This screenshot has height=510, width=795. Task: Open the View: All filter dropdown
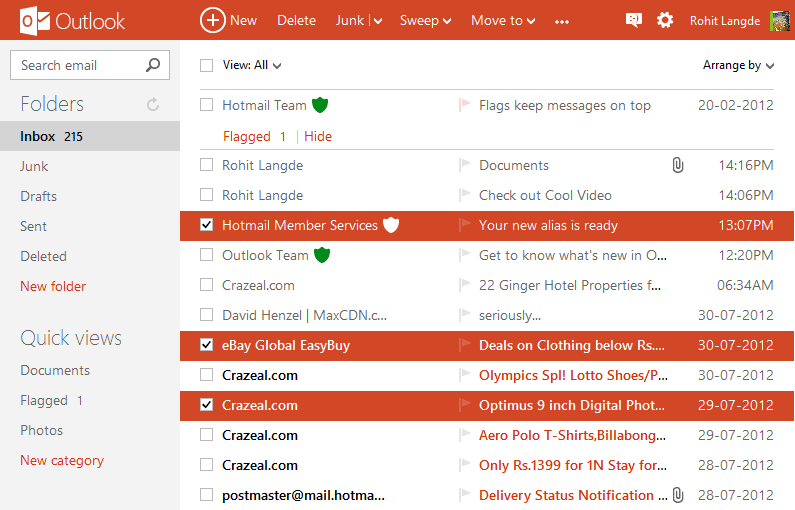tap(252, 65)
